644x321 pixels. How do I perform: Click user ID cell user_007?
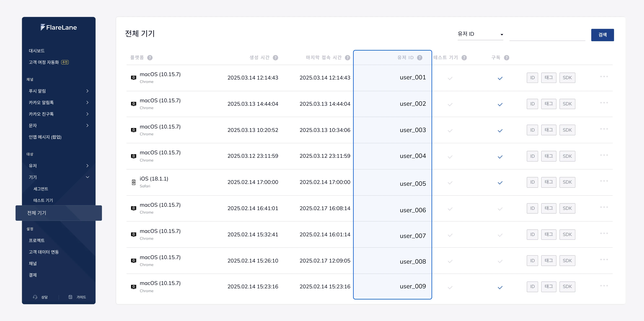[413, 236]
